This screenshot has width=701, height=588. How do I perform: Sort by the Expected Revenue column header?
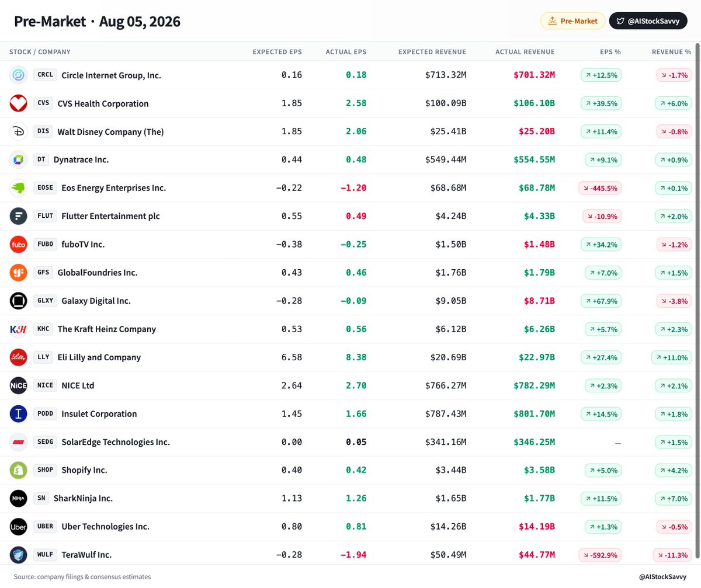pyautogui.click(x=432, y=52)
